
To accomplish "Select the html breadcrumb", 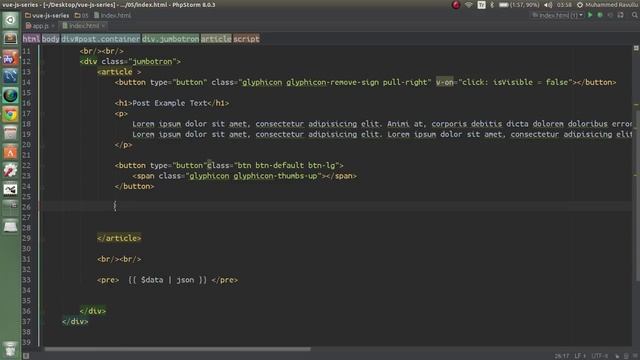I will (x=31, y=39).
